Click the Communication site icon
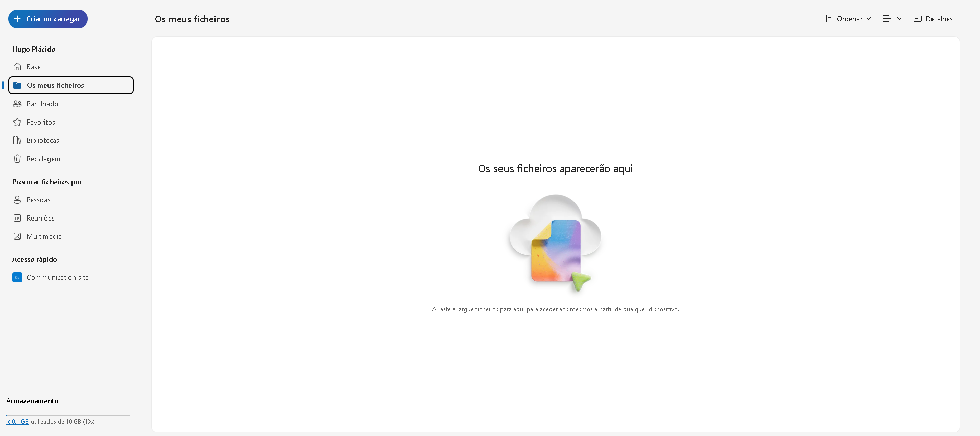980x436 pixels. click(17, 277)
